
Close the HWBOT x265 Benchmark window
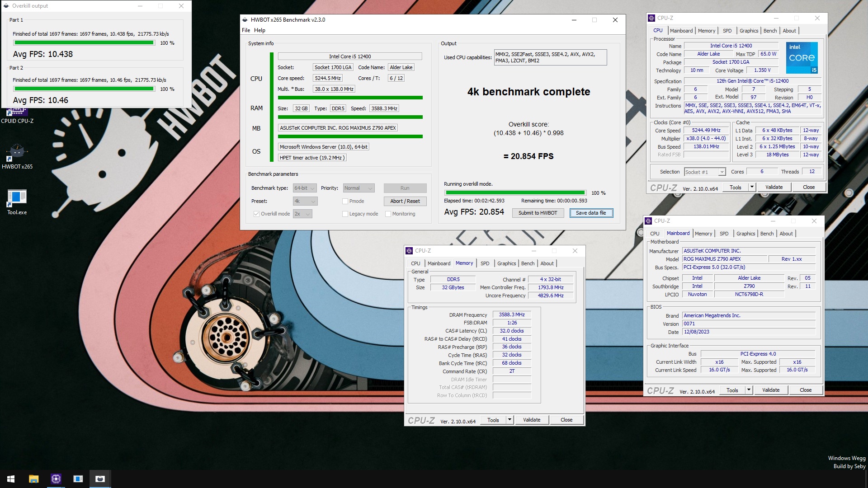coord(615,20)
